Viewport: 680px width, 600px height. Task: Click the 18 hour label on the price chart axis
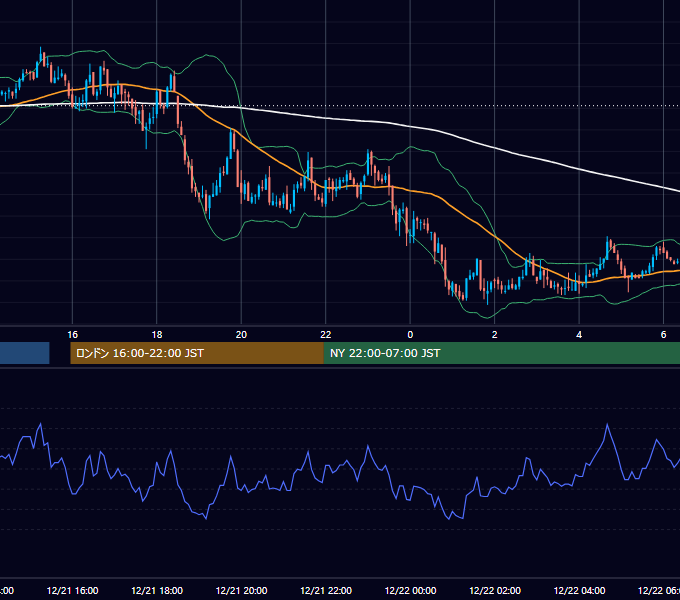point(157,335)
